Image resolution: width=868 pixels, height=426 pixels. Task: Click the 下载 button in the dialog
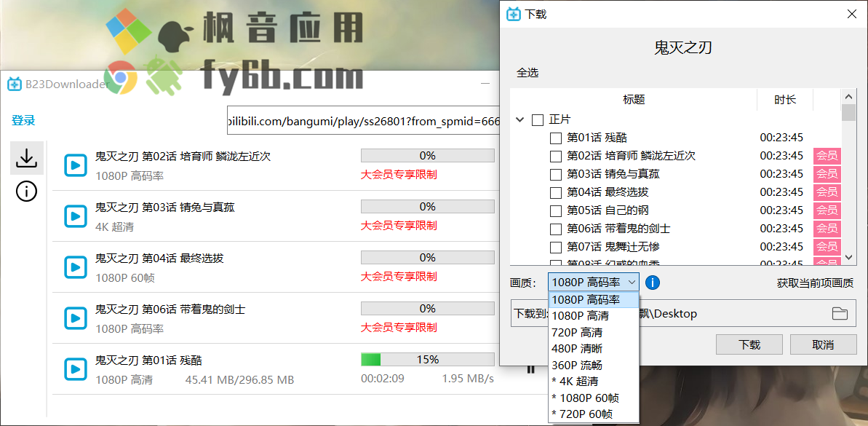pos(749,344)
